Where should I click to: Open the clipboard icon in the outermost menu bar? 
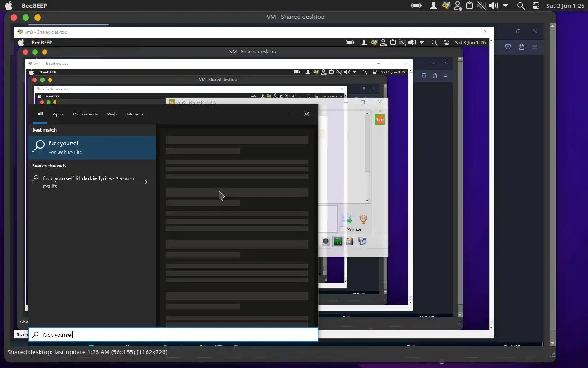coord(469,6)
